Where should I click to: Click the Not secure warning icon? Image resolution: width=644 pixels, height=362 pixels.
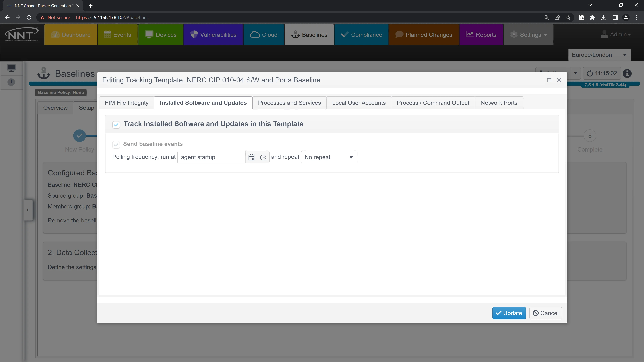pyautogui.click(x=42, y=17)
